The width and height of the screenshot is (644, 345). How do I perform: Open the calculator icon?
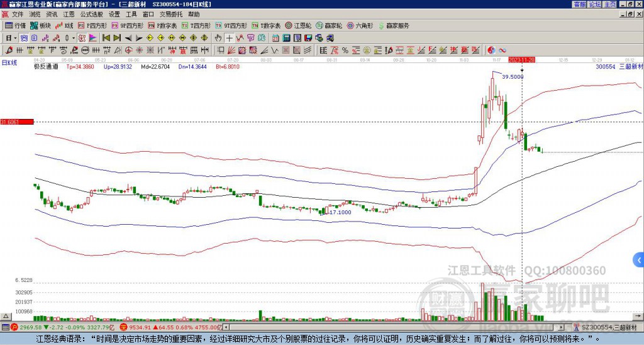(x=286, y=38)
